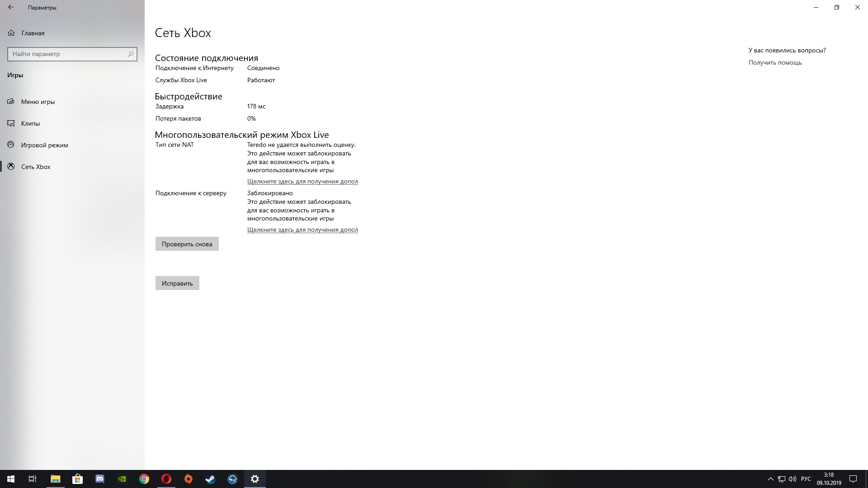Screen dimensions: 868x488
Task: Open File Explorer from taskbar
Action: point(55,479)
